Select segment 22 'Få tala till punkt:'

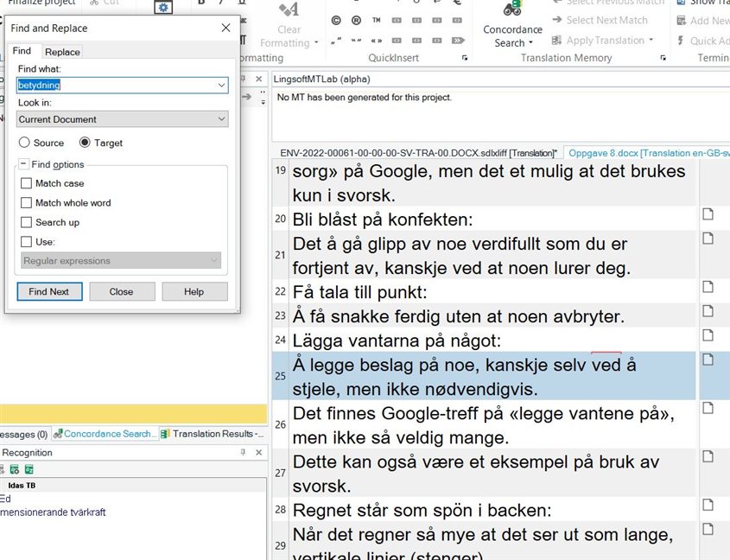tap(493, 293)
